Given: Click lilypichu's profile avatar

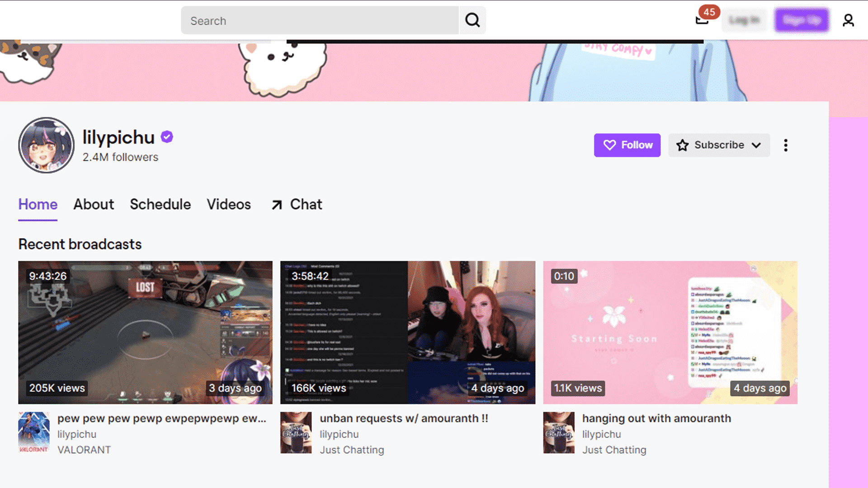Looking at the screenshot, I should (46, 145).
